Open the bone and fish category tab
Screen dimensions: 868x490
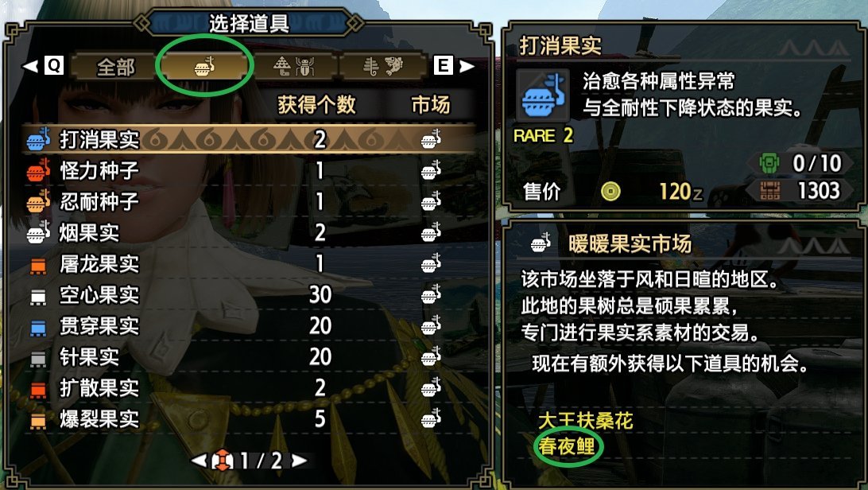click(383, 67)
